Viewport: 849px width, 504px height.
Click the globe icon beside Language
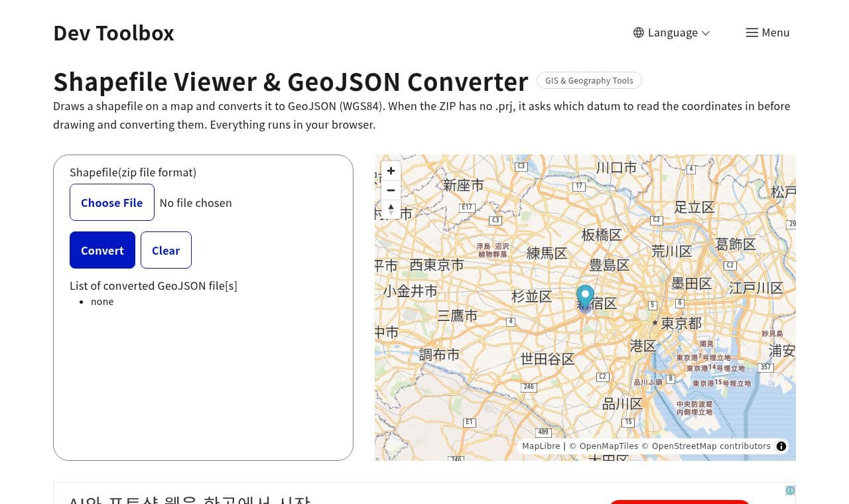(x=639, y=32)
